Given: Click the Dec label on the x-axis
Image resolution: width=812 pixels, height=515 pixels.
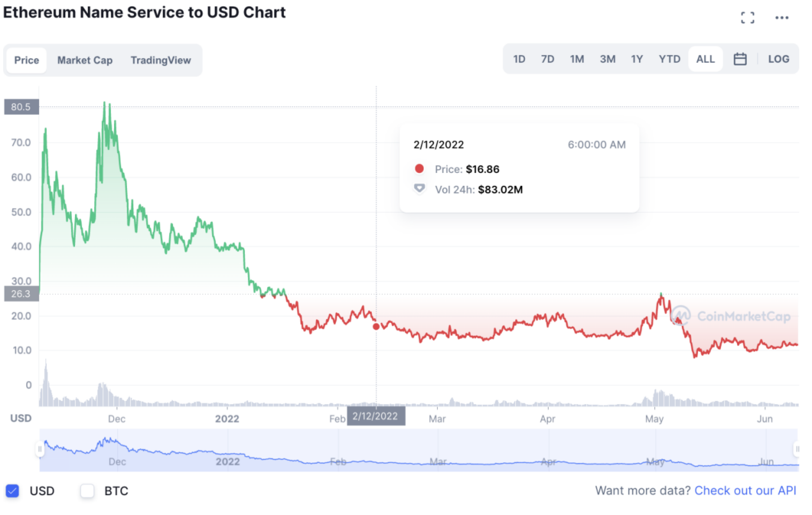Looking at the screenshot, I should coord(117,419).
